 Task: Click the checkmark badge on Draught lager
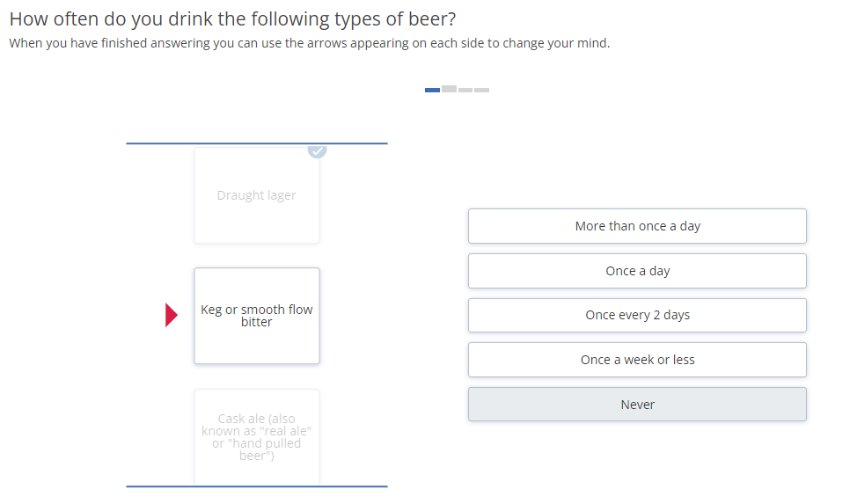click(317, 151)
